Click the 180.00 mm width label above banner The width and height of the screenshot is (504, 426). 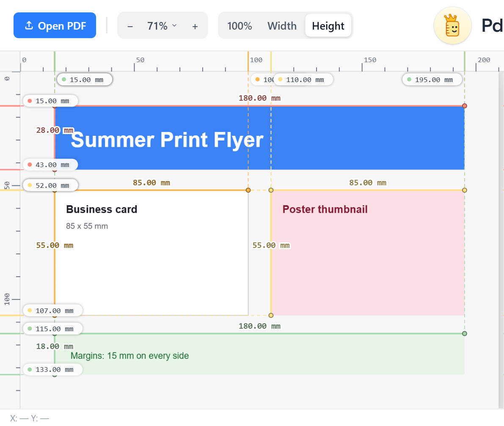[259, 98]
